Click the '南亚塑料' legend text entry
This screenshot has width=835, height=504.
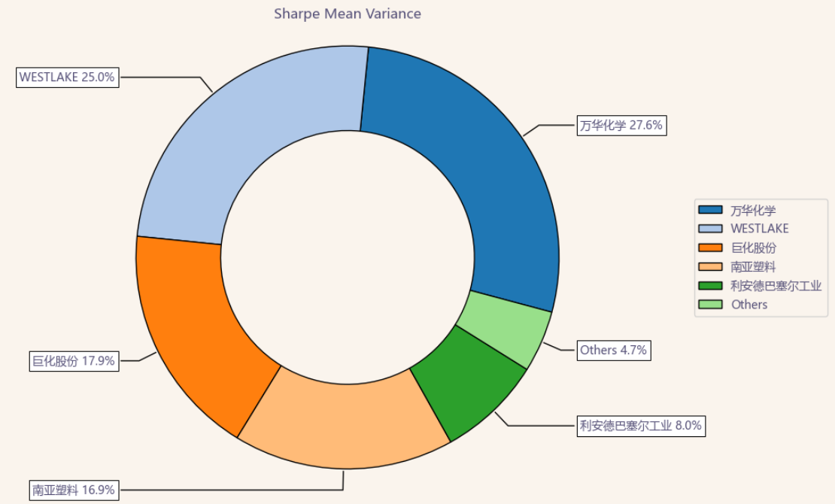(753, 267)
